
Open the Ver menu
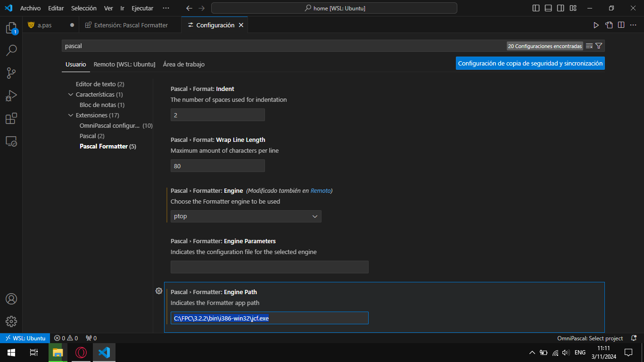(x=108, y=8)
